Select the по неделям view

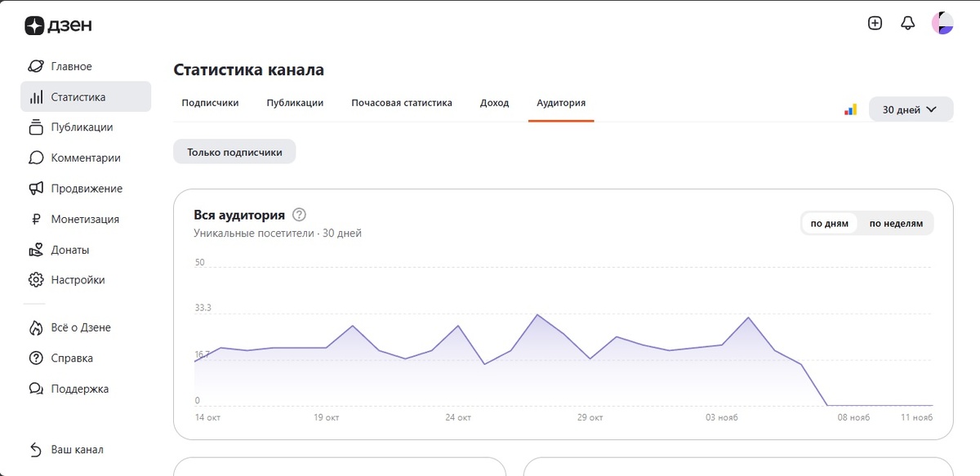click(896, 223)
